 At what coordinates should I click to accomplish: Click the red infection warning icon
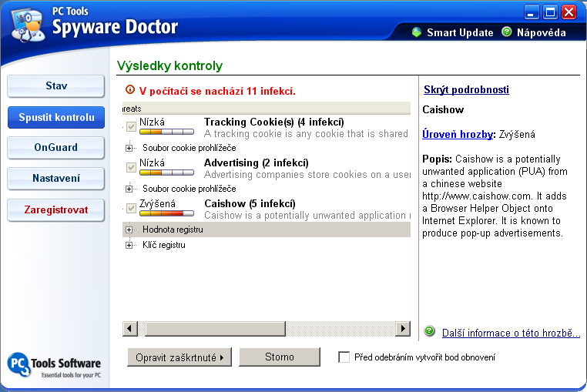click(130, 90)
